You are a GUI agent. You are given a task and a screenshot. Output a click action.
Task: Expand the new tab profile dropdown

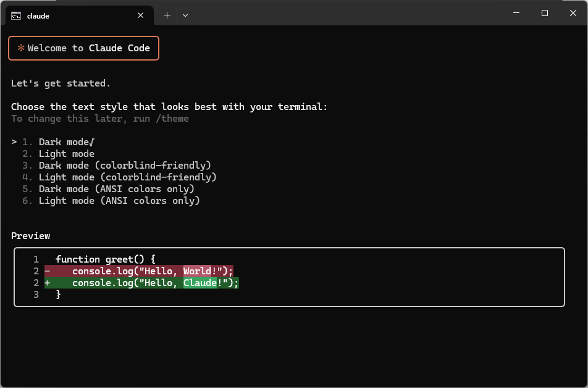tap(185, 15)
